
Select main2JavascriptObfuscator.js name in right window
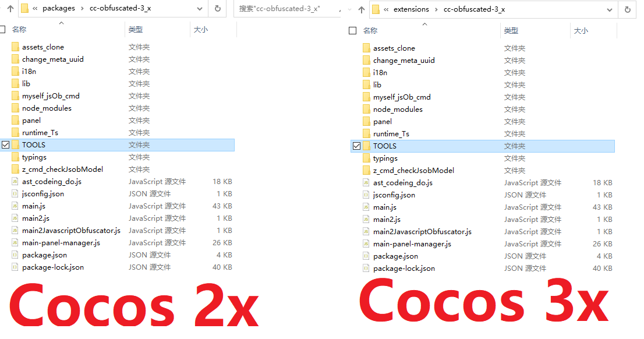click(x=422, y=232)
